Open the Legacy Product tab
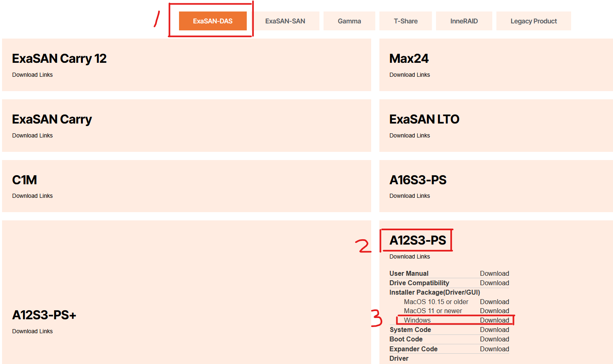 coord(533,21)
